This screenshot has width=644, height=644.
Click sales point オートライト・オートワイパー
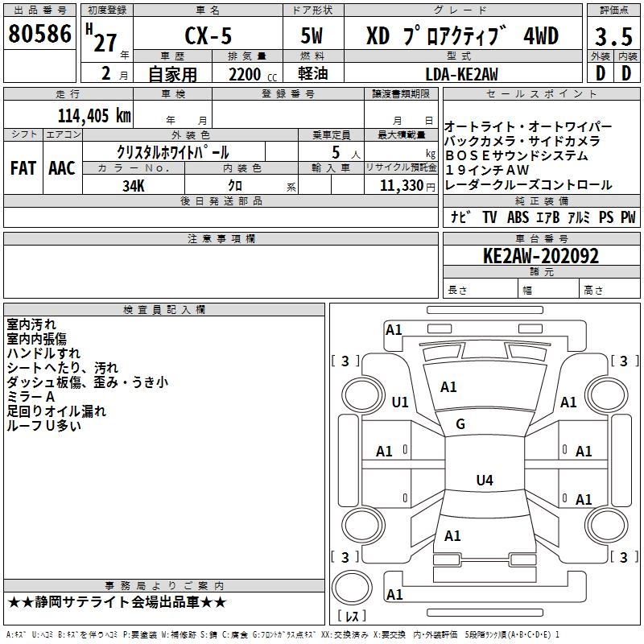coord(528,126)
